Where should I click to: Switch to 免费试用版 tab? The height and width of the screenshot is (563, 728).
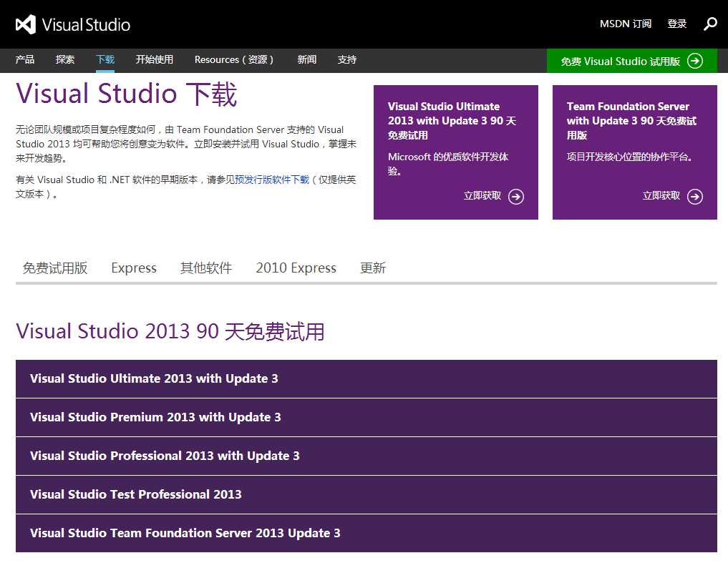point(55,268)
